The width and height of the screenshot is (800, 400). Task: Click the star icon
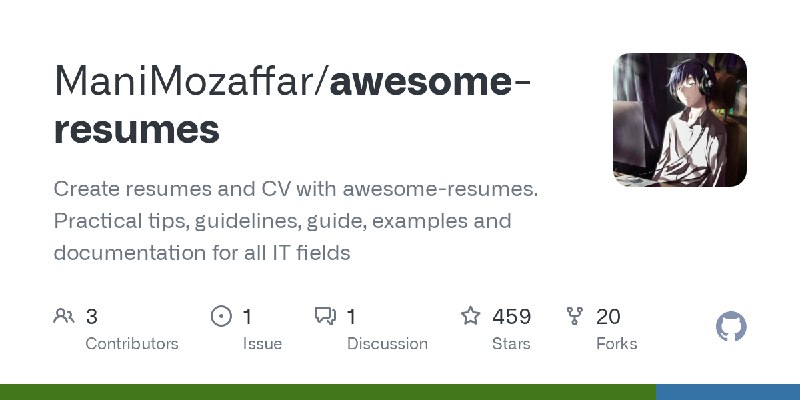tap(470, 316)
